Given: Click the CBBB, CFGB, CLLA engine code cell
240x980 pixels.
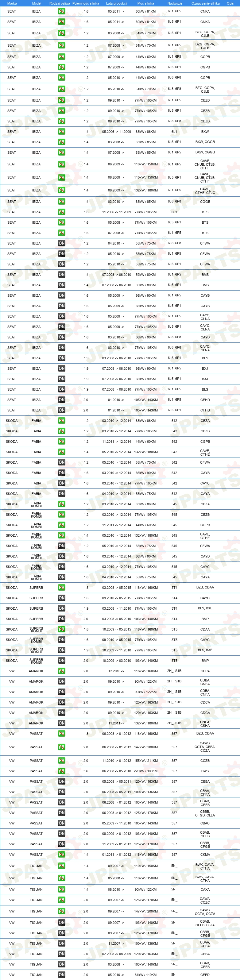Looking at the screenshot, I should (205, 813).
